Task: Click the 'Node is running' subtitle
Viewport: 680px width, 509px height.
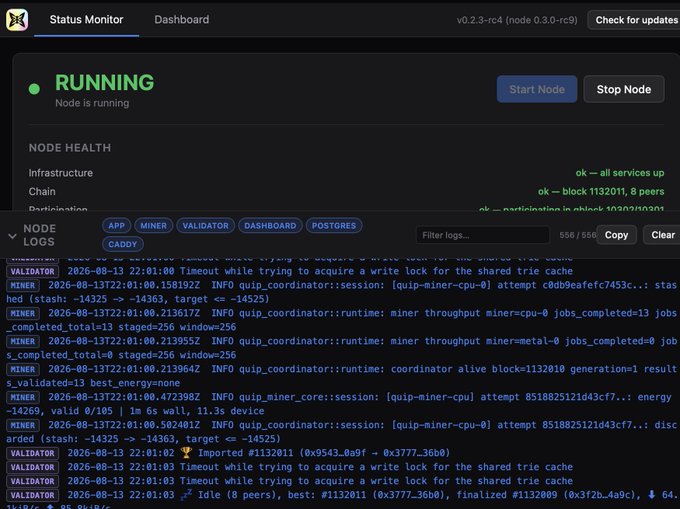Action: click(x=92, y=103)
